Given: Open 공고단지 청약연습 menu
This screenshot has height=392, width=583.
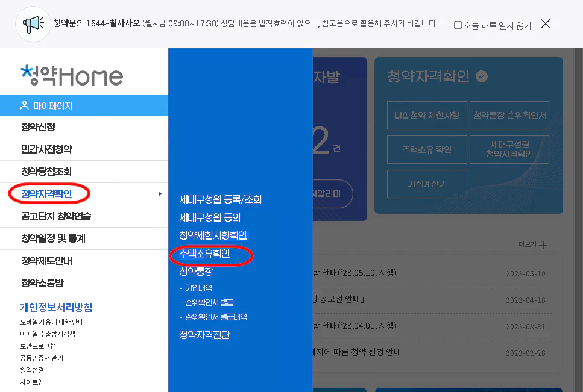Looking at the screenshot, I should pyautogui.click(x=84, y=216).
